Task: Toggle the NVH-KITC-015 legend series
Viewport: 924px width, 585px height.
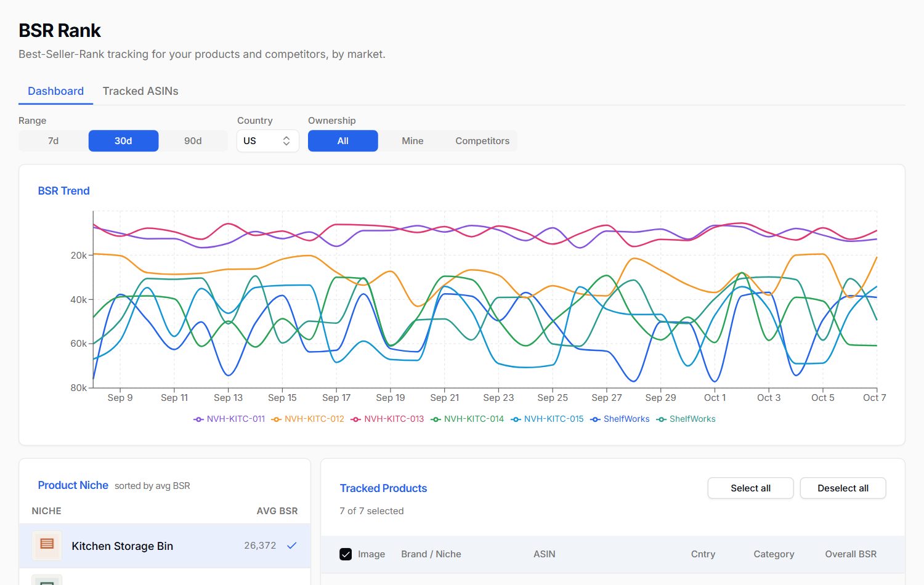Action: (x=548, y=419)
